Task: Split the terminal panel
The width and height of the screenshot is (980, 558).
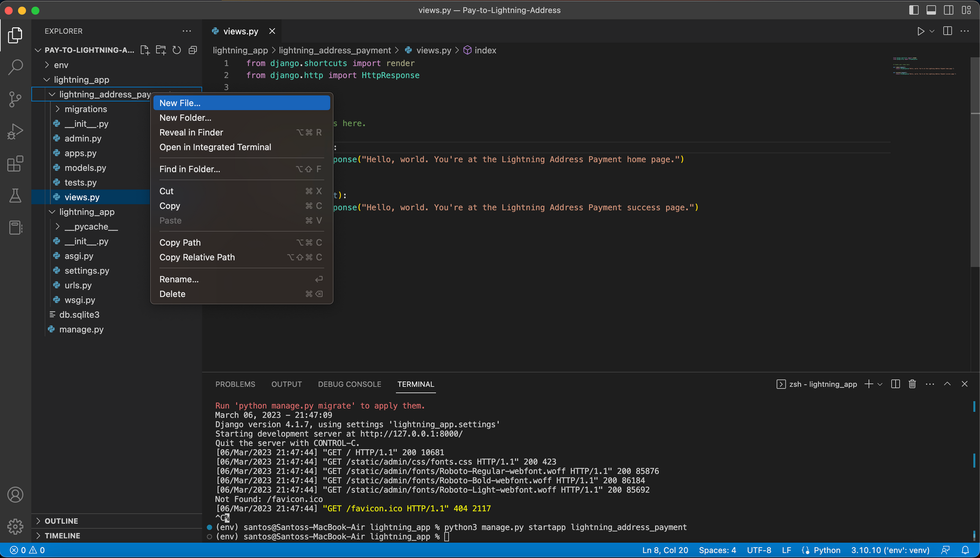Action: [895, 384]
